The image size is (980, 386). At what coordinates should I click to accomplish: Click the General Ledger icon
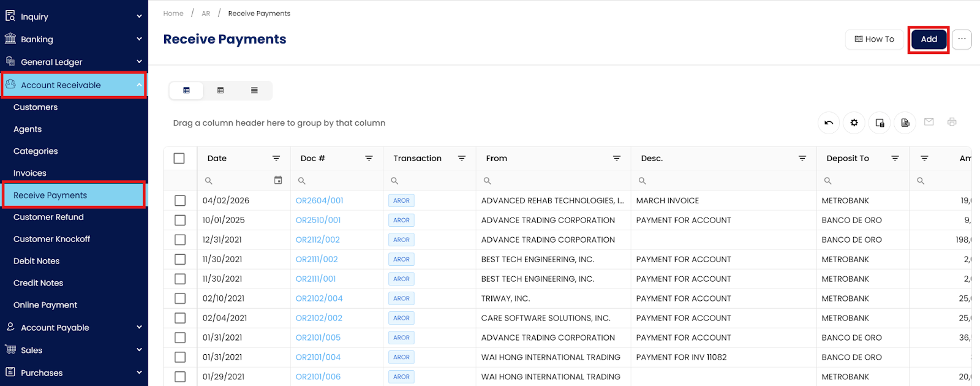pyautogui.click(x=10, y=61)
